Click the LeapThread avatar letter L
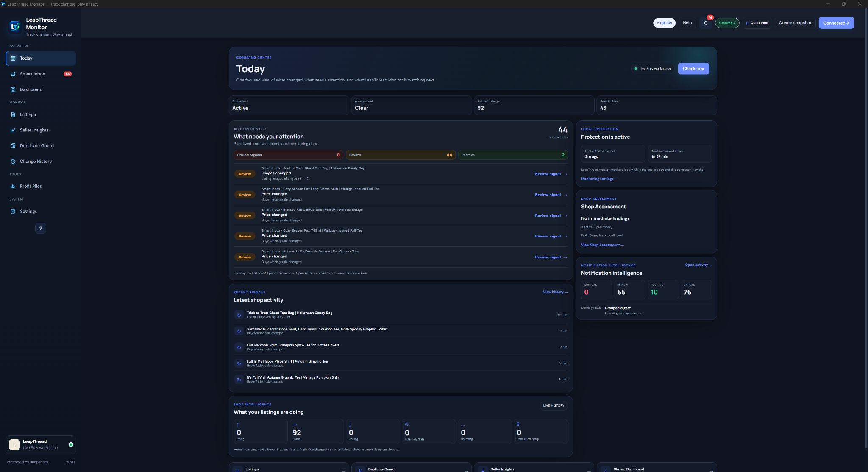868x472 pixels. pos(14,444)
